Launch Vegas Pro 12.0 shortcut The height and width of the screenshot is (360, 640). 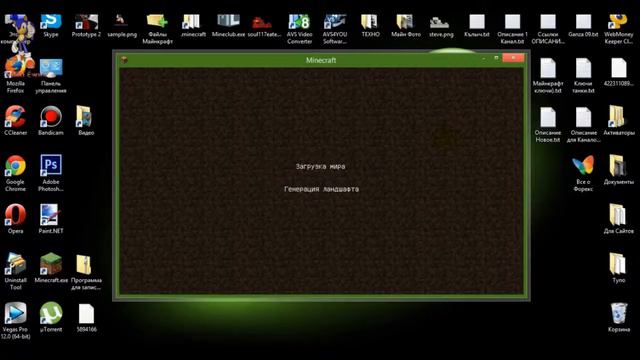point(16,321)
